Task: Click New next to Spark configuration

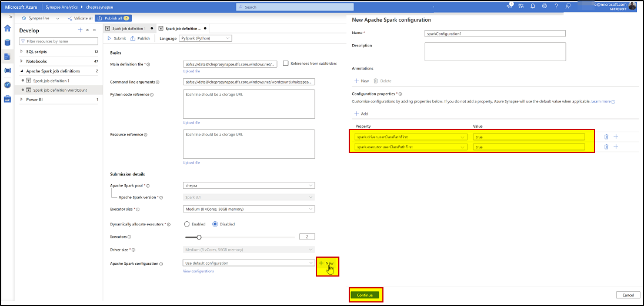Action: (x=326, y=263)
